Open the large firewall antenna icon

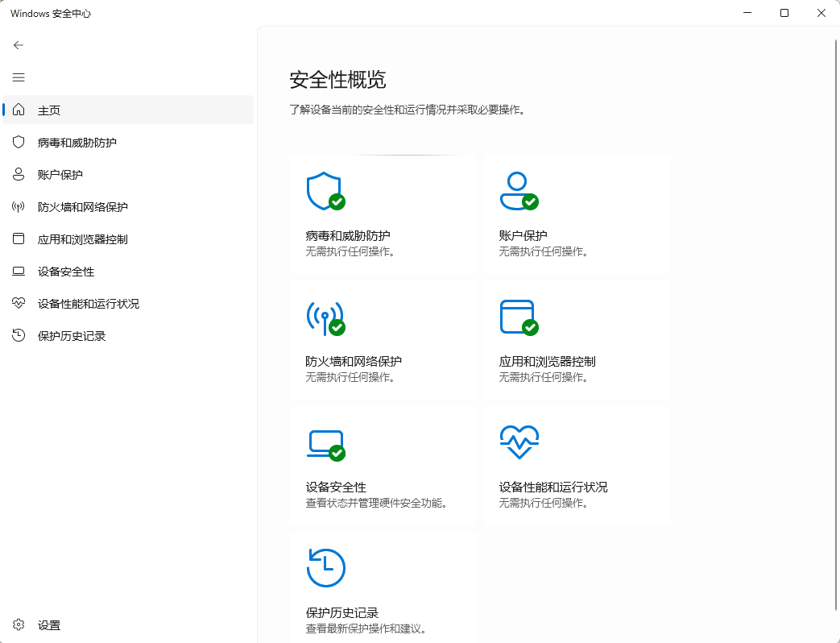[x=325, y=317]
